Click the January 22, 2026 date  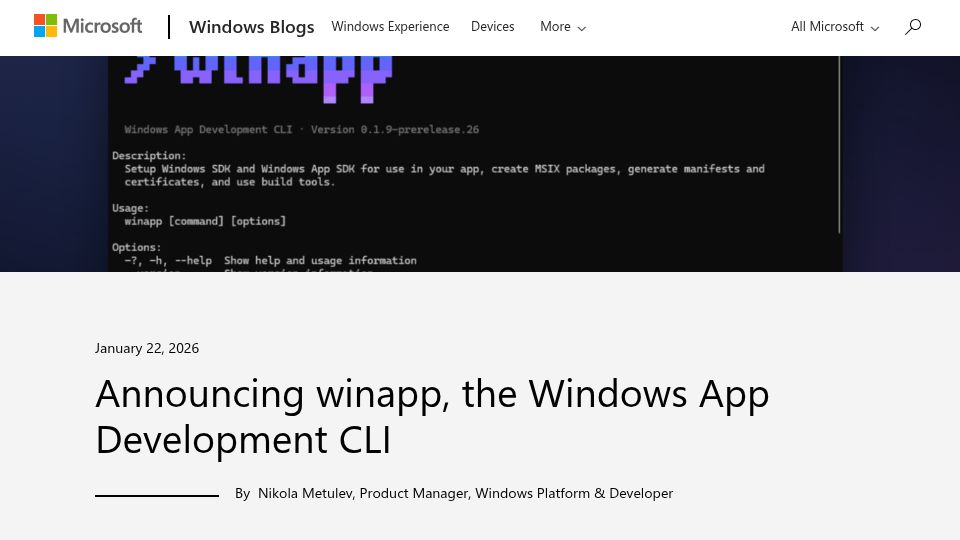click(x=147, y=348)
